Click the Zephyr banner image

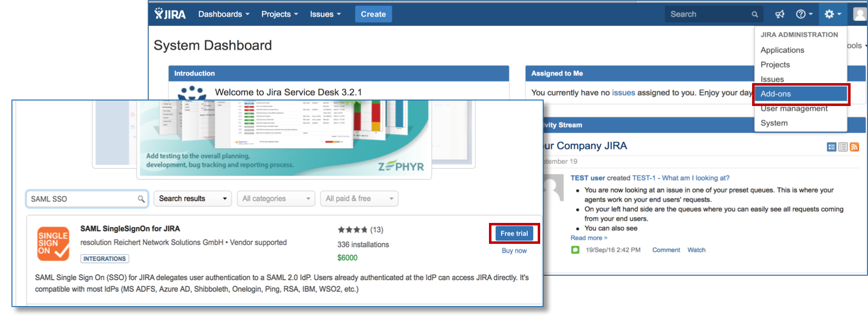pyautogui.click(x=284, y=138)
